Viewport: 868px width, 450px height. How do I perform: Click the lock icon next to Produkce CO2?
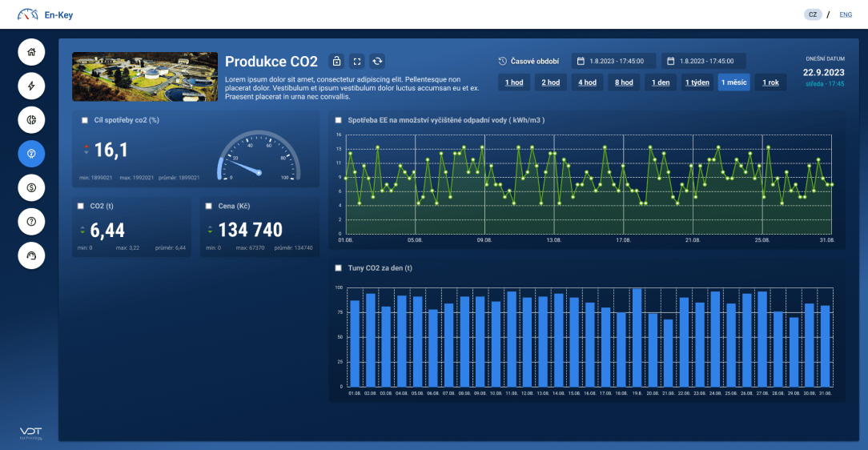(x=336, y=61)
